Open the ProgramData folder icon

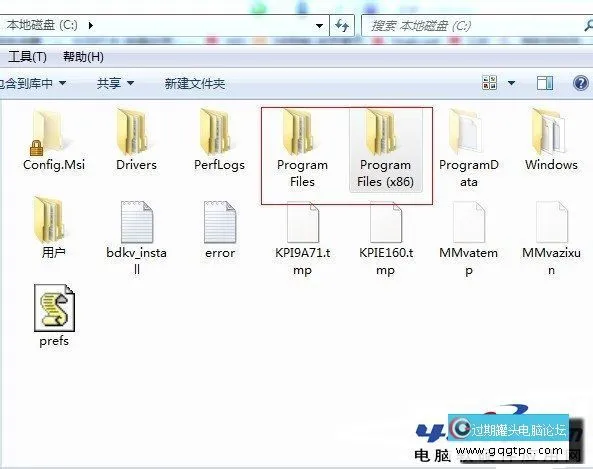pyautogui.click(x=466, y=132)
